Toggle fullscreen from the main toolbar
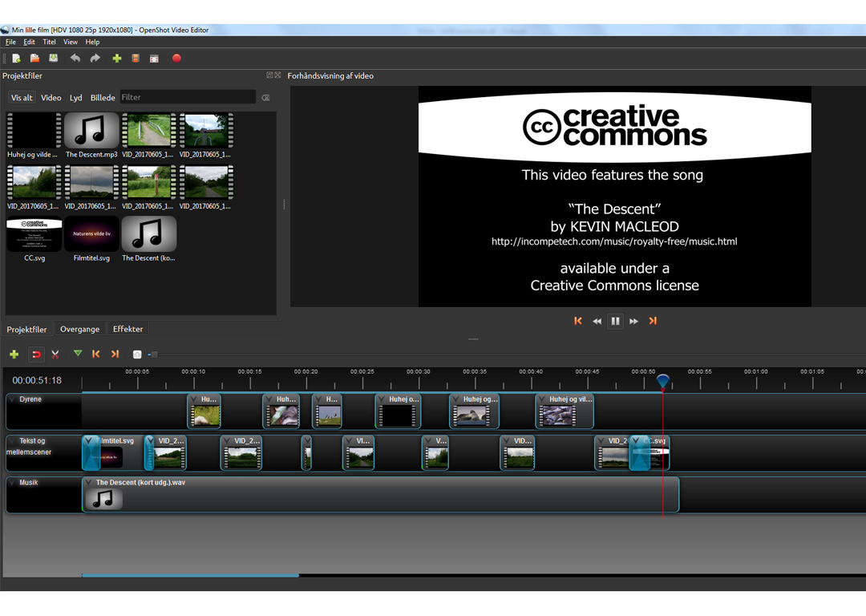866x616 pixels. coord(154,59)
